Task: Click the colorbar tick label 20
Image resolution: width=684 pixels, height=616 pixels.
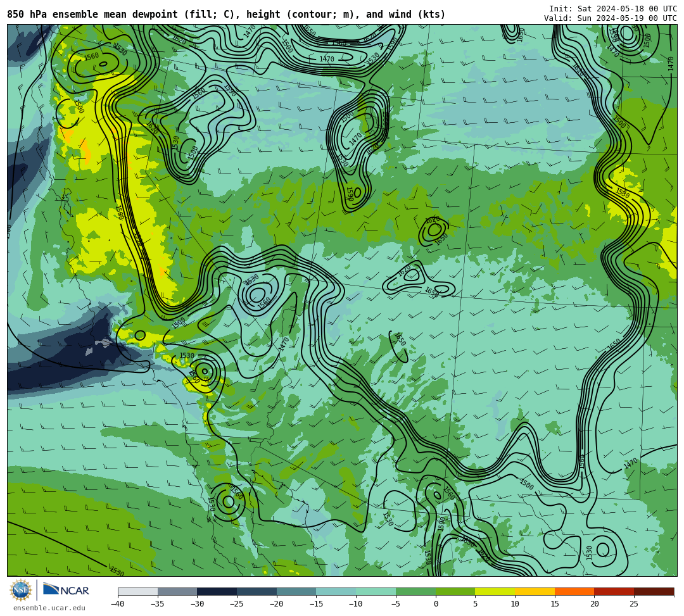Action: 594,604
